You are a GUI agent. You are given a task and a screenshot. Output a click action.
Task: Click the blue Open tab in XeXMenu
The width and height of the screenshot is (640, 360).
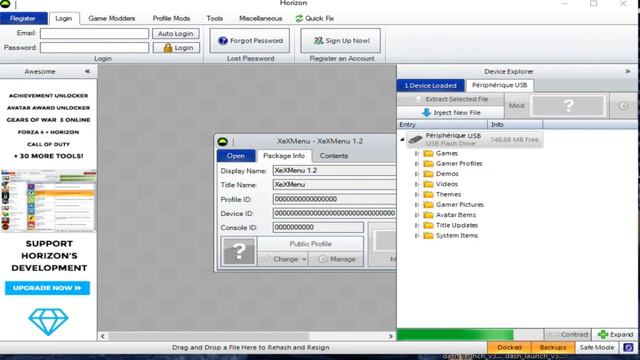coord(236,156)
